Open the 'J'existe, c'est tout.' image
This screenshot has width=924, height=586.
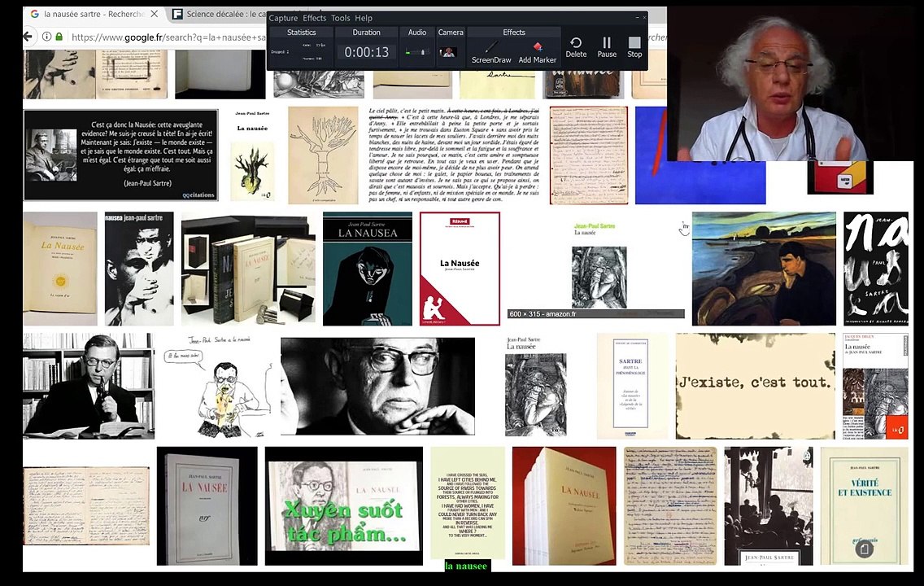(x=755, y=386)
